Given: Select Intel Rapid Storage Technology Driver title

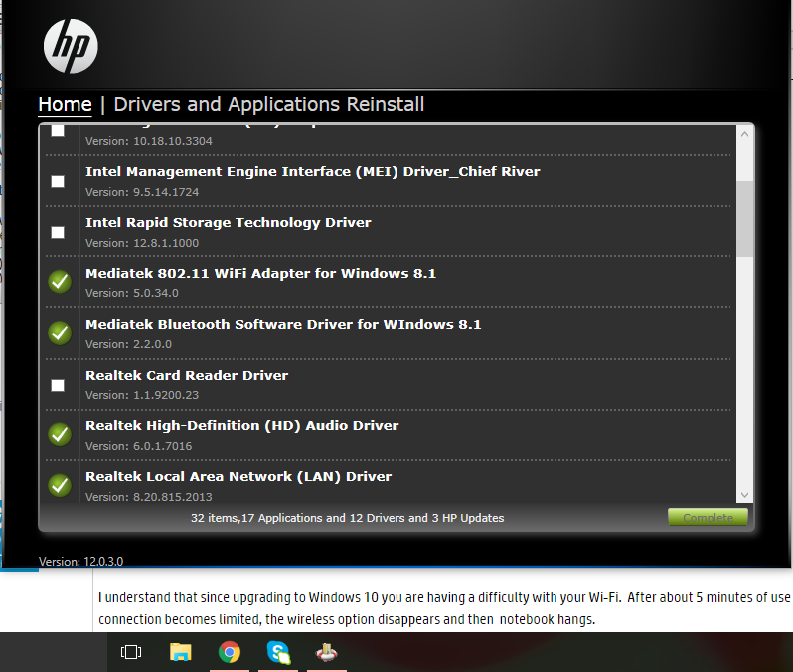Looking at the screenshot, I should 229,222.
